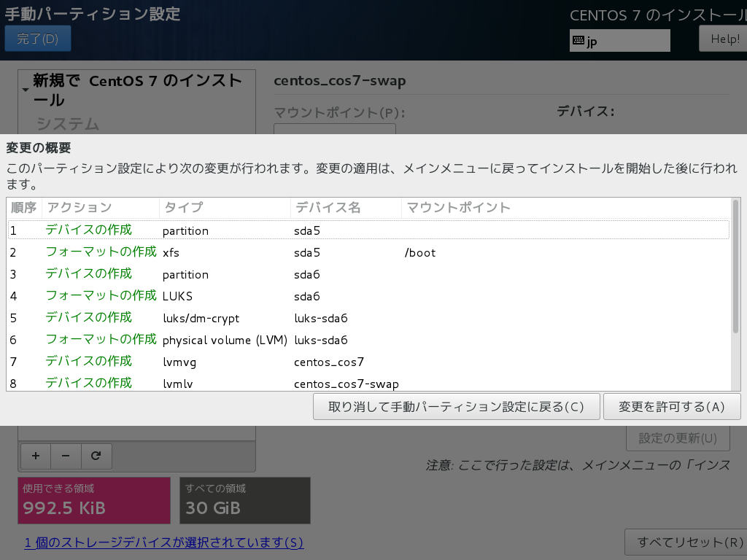The height and width of the screenshot is (560, 747).
Task: Click 変更を許可する(A) button
Action: (672, 407)
